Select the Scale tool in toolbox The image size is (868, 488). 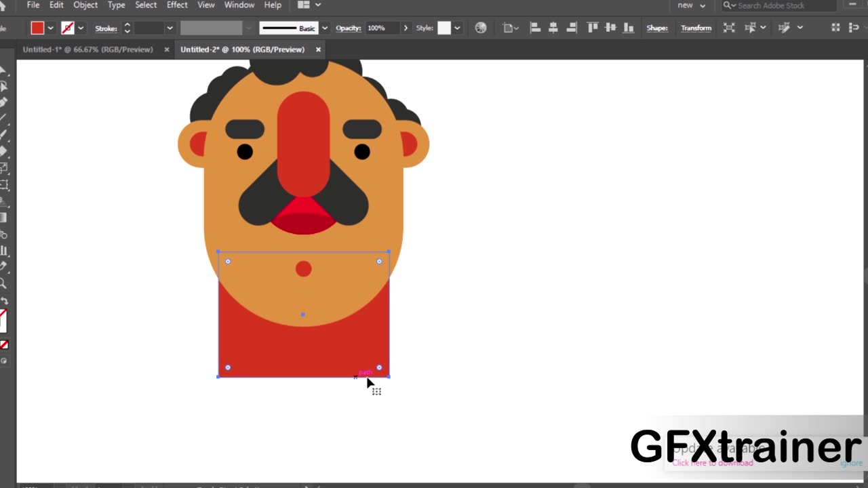pos(3,167)
